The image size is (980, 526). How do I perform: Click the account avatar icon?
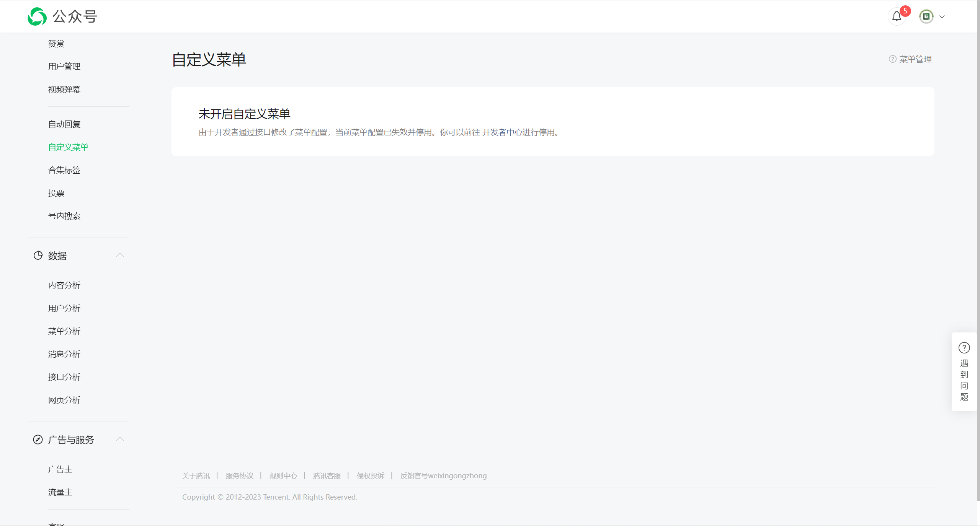point(926,16)
